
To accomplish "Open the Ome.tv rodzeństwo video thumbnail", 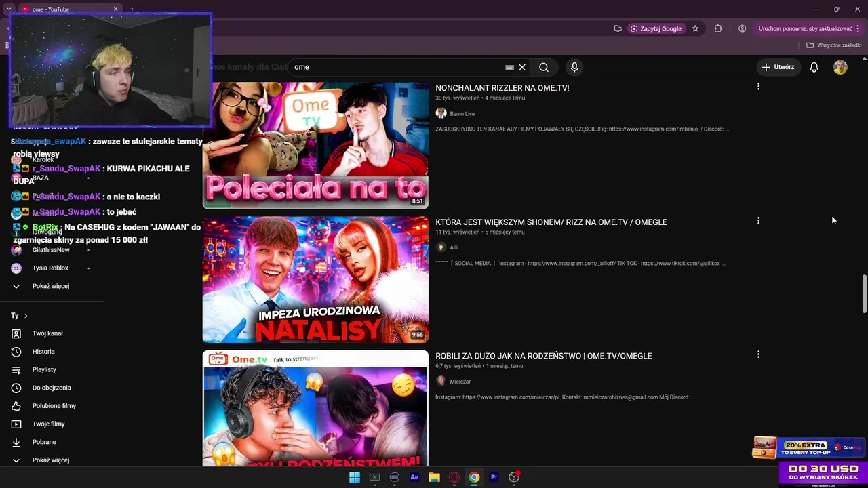I will [x=315, y=408].
